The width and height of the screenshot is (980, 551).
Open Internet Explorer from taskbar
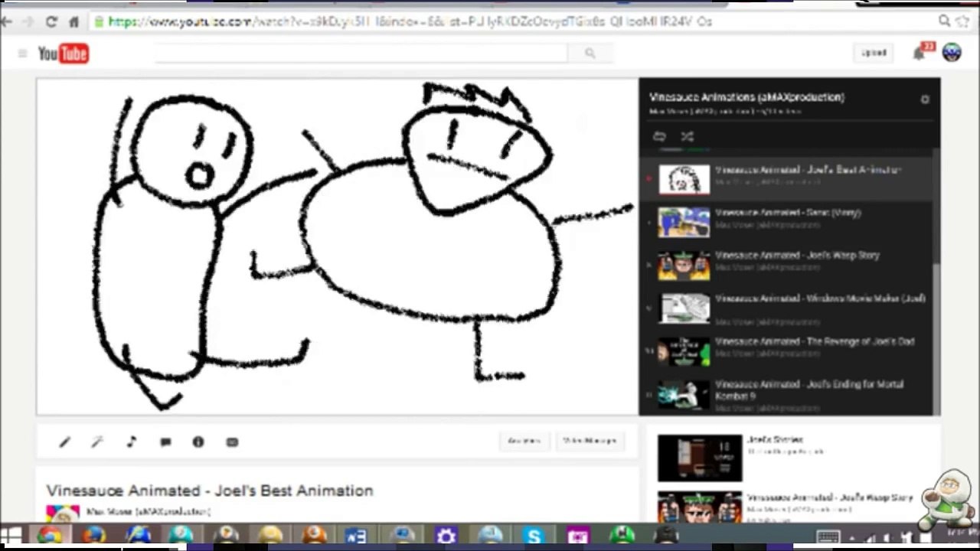(x=138, y=535)
